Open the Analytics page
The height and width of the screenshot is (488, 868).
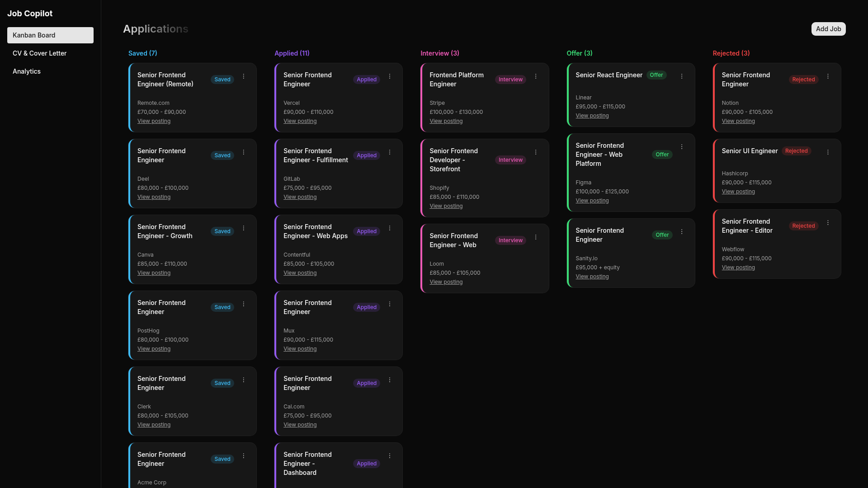click(x=50, y=71)
